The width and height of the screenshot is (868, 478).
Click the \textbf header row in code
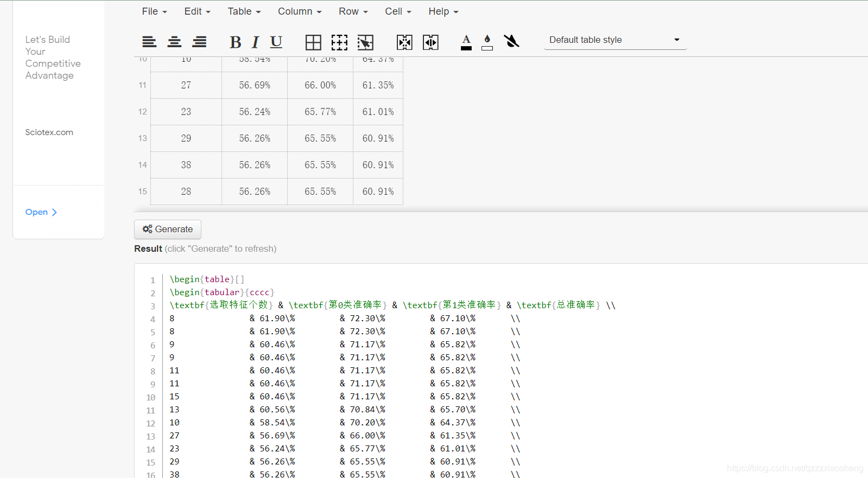[392, 305]
